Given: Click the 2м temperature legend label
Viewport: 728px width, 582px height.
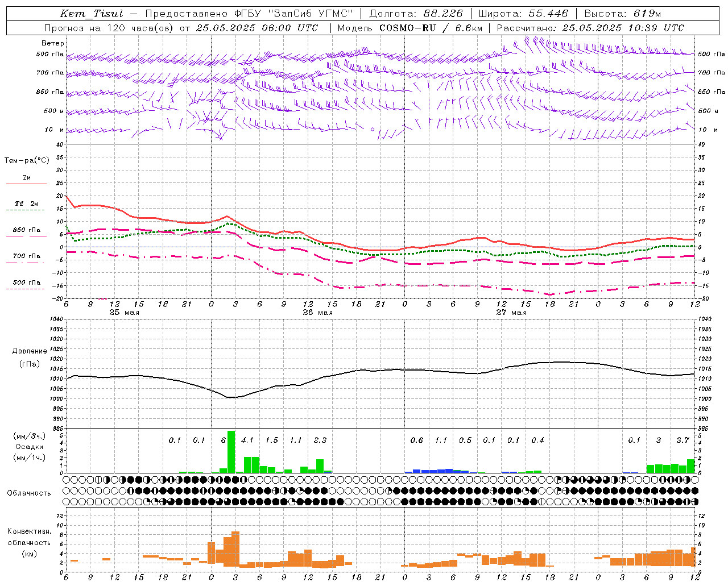Looking at the screenshot, I should (x=27, y=178).
